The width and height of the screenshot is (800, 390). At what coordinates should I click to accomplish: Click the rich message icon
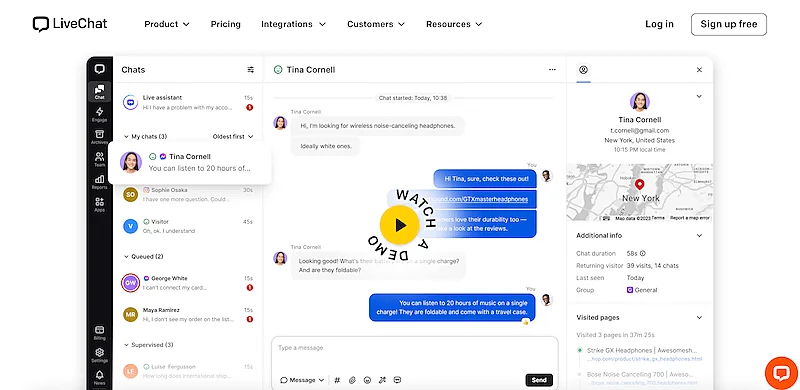click(397, 380)
